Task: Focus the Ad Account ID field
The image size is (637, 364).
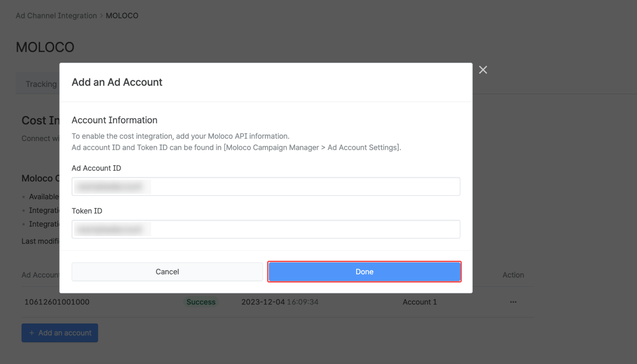Action: (x=266, y=187)
